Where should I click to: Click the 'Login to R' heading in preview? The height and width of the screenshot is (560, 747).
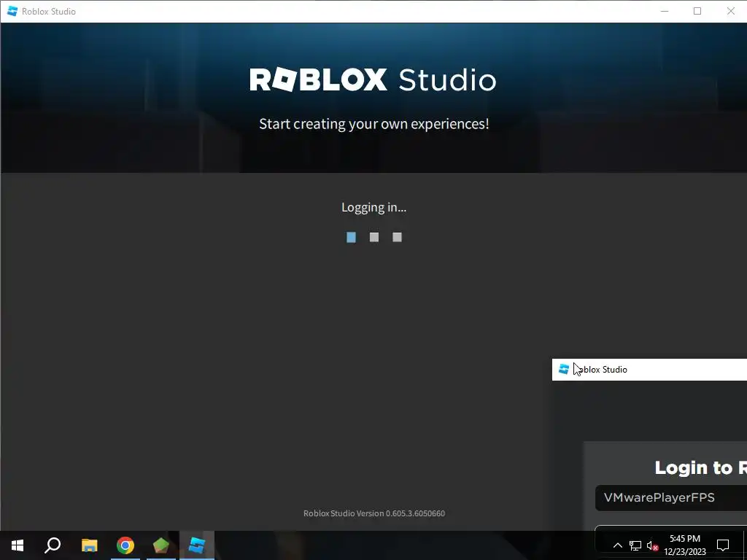(700, 467)
